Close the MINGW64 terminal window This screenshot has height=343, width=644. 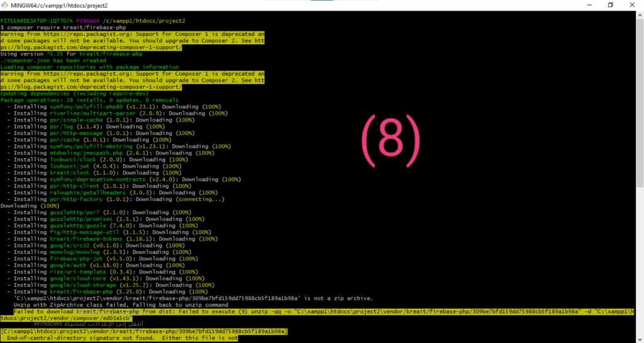tap(632, 5)
